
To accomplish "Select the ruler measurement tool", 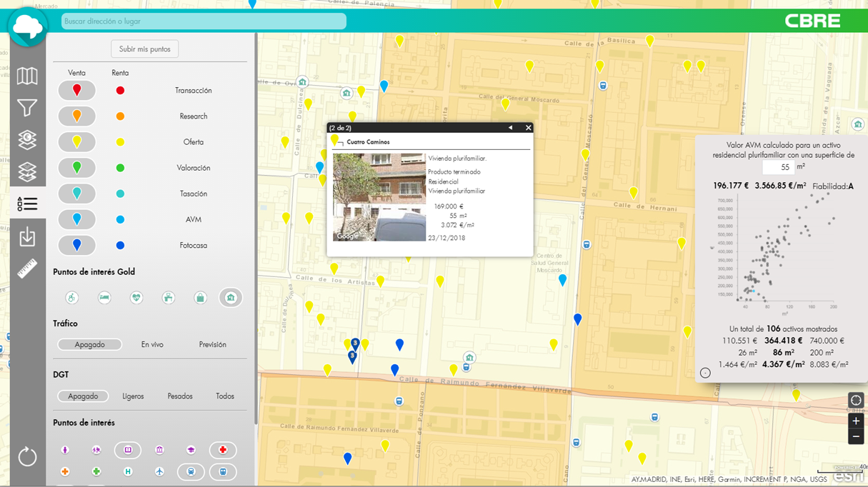I will click(27, 268).
